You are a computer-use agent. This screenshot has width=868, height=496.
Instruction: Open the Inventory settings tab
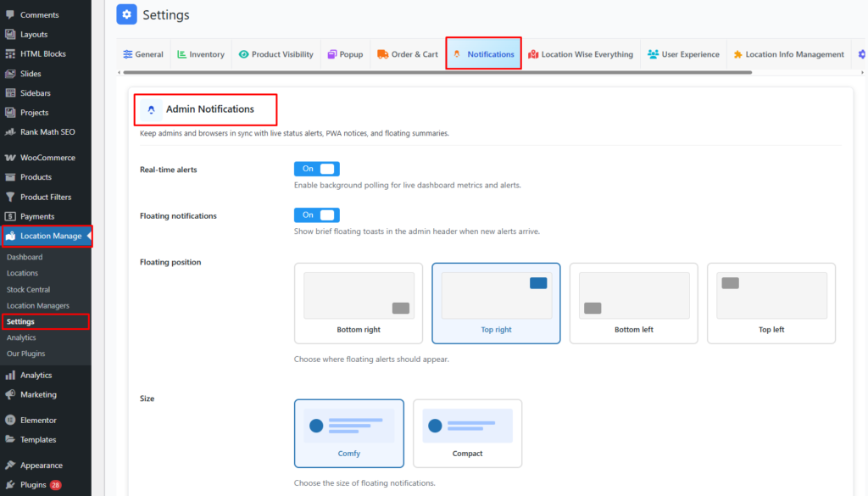200,54
